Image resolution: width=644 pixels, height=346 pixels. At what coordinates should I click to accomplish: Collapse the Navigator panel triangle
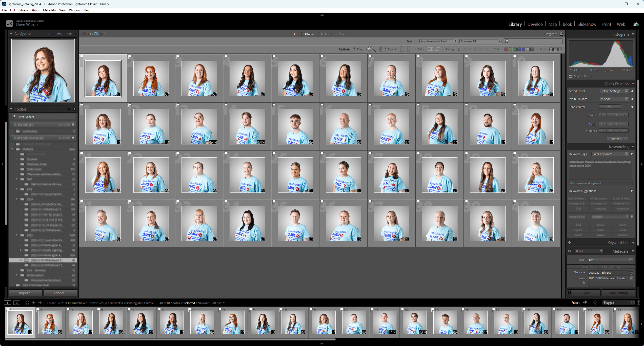coord(11,34)
